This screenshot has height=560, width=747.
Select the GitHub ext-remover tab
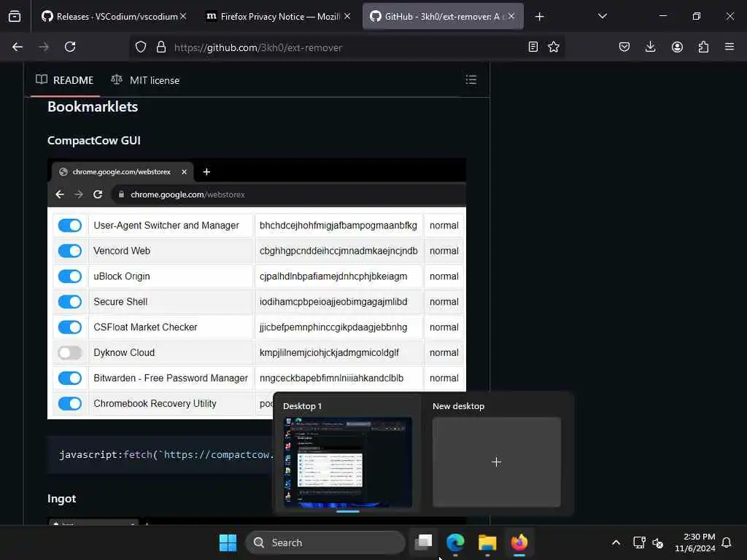tap(443, 17)
